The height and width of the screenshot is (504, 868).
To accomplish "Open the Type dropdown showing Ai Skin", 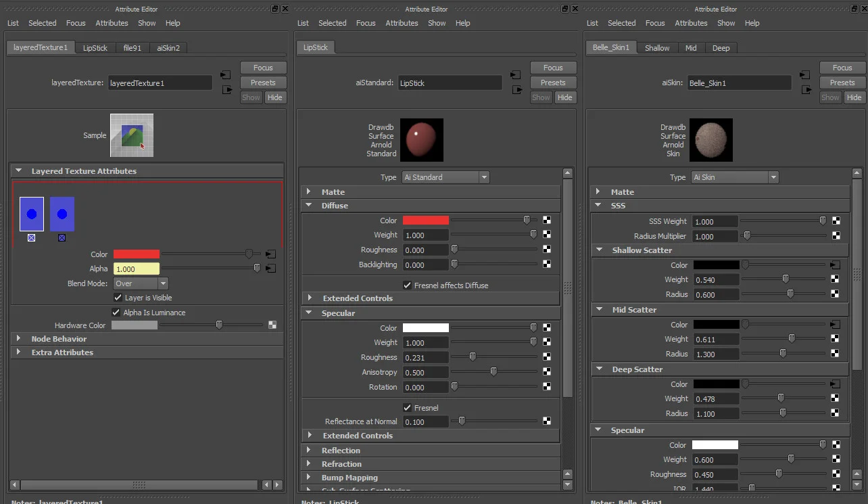I will point(735,177).
